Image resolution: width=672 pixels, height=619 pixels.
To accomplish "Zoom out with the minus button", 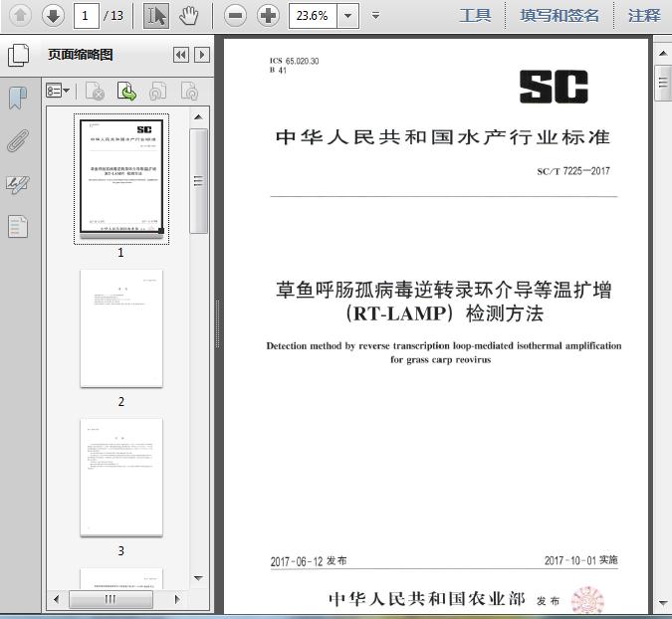I will 235,16.
